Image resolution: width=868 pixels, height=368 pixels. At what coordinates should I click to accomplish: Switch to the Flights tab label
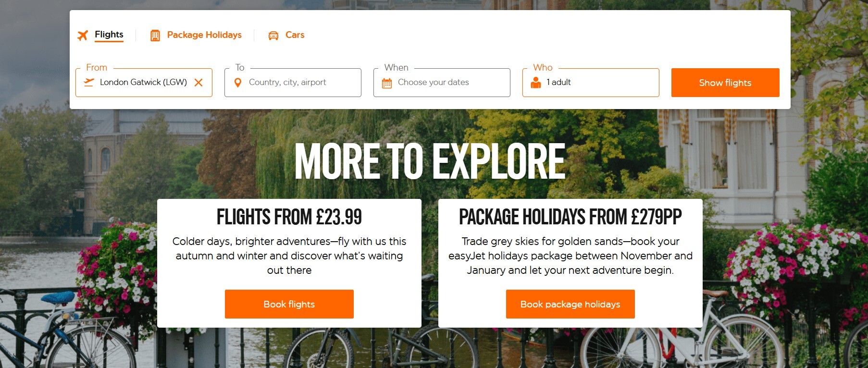click(x=109, y=35)
